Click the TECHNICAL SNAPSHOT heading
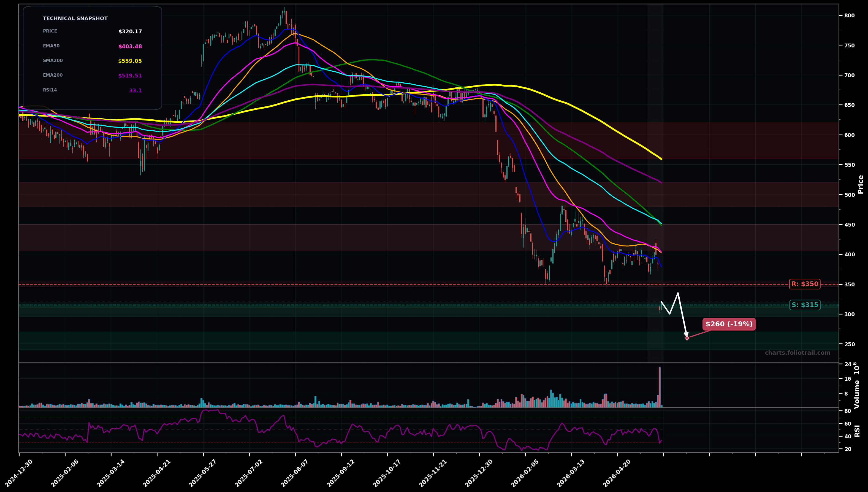Screen dimensions: 868x492 click(75, 18)
